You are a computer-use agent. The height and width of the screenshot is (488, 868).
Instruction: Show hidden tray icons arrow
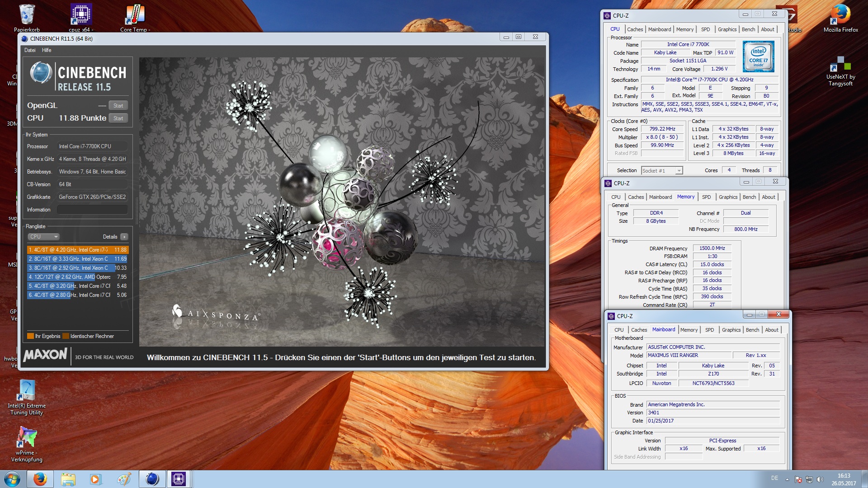[x=787, y=479]
